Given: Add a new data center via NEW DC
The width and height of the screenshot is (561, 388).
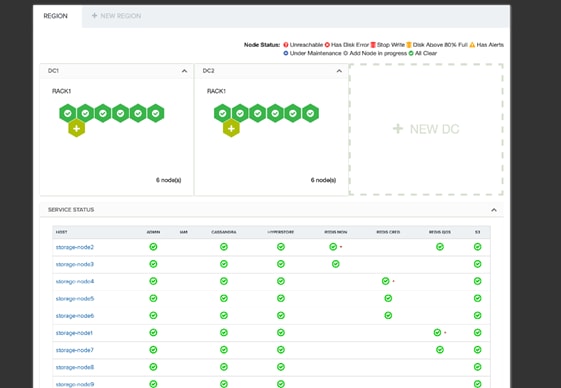Looking at the screenshot, I should point(426,129).
